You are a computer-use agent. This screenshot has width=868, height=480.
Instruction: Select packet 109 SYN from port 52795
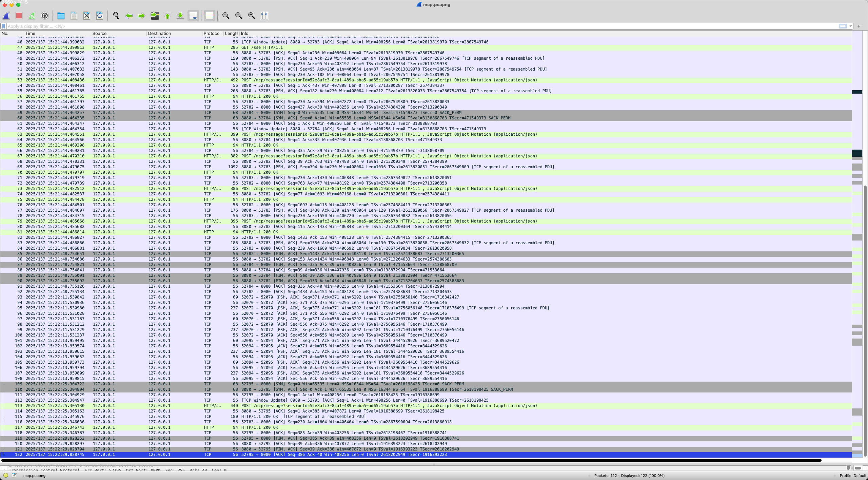tap(426, 384)
